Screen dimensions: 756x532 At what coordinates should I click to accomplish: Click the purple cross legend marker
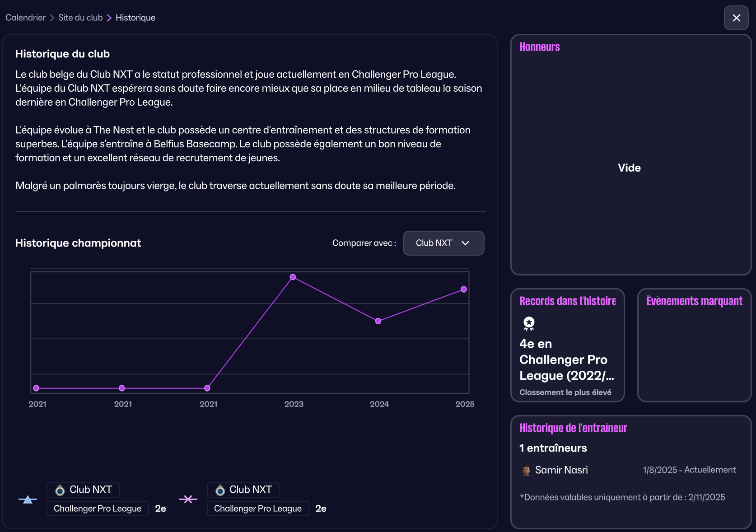188,499
